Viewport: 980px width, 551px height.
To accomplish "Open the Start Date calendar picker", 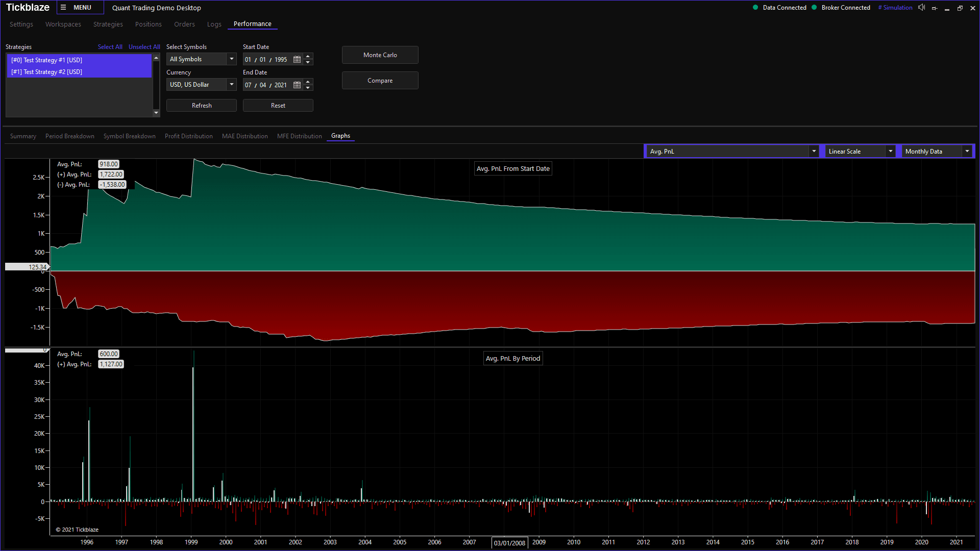I will 297,60.
